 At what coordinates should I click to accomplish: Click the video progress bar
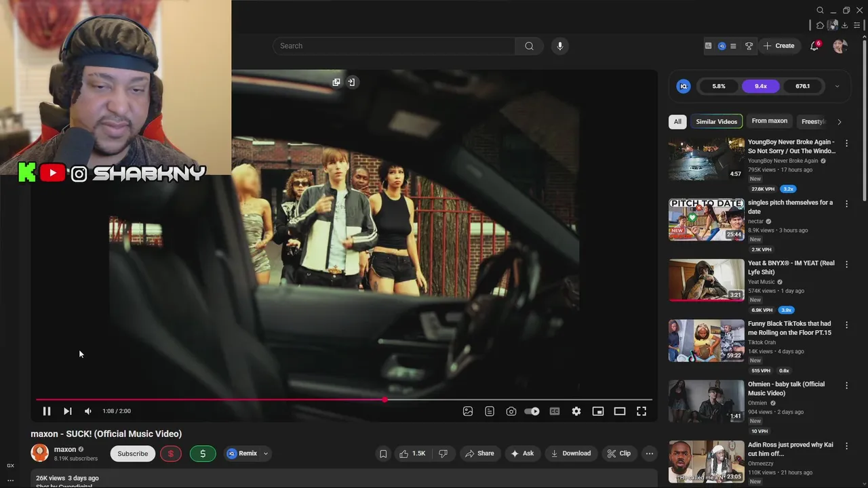[344, 400]
